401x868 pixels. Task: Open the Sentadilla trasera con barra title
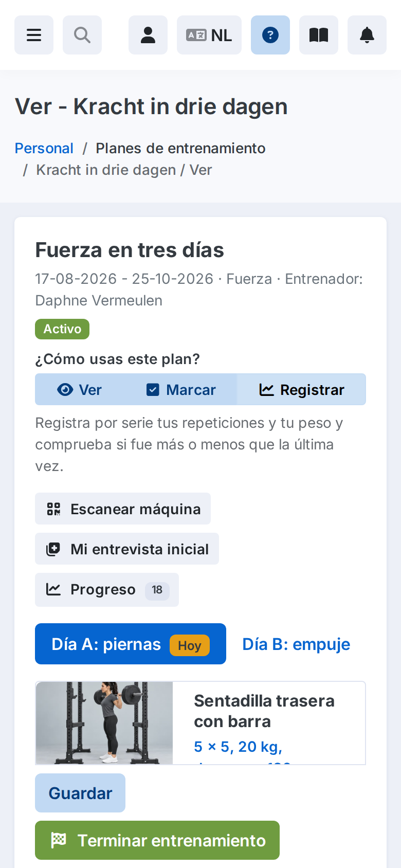click(x=264, y=711)
